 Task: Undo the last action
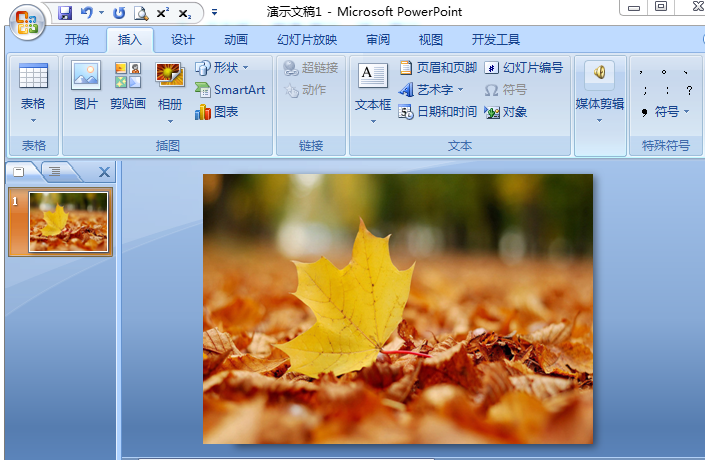point(86,13)
